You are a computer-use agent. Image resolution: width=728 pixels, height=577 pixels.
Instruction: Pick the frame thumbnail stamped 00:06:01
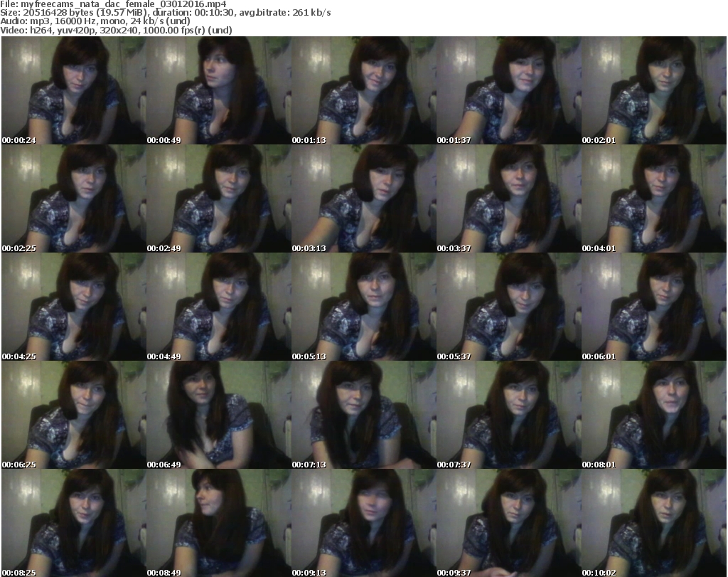(x=654, y=307)
